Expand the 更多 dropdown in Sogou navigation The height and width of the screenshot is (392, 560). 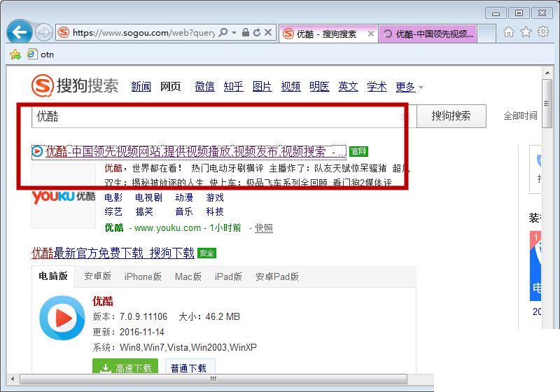coord(409,87)
